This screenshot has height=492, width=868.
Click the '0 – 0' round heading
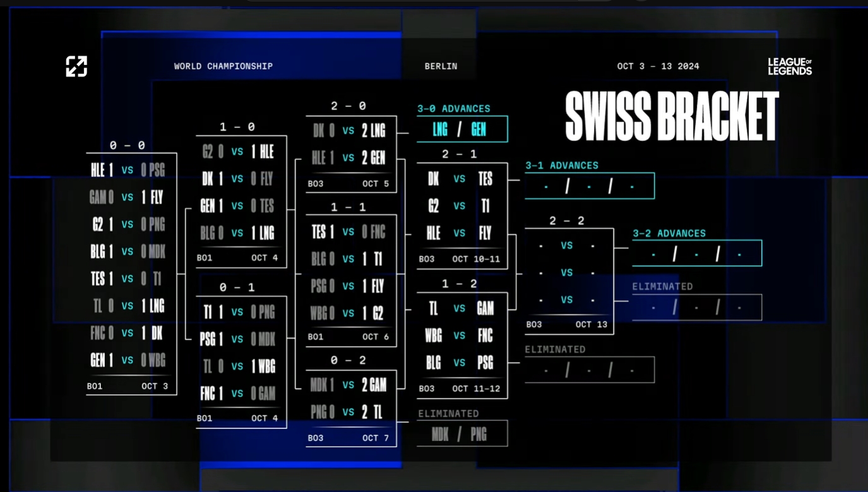point(127,145)
